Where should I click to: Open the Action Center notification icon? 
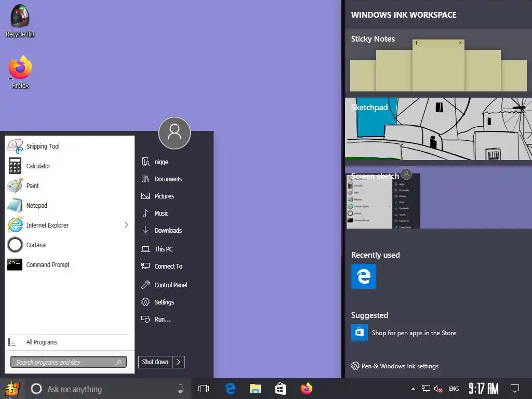[x=515, y=389]
